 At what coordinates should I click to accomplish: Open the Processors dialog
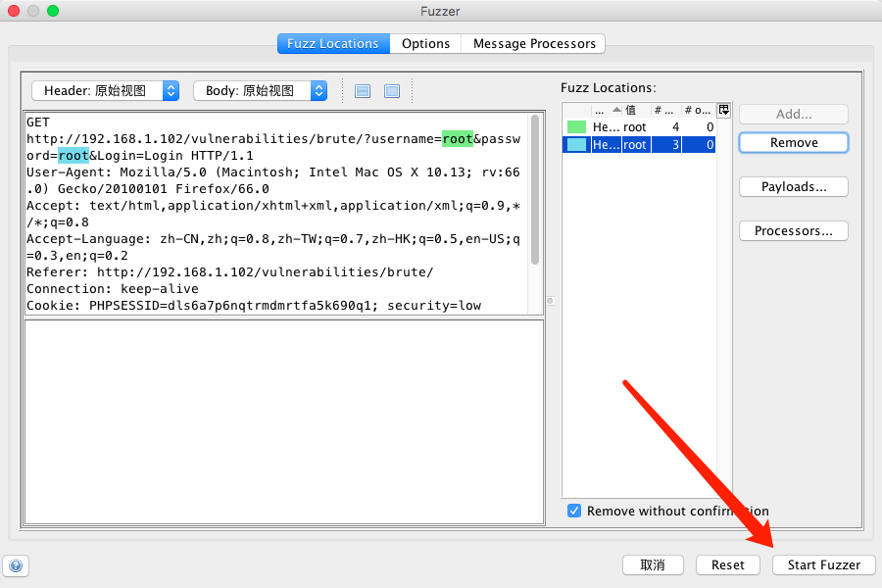(793, 230)
